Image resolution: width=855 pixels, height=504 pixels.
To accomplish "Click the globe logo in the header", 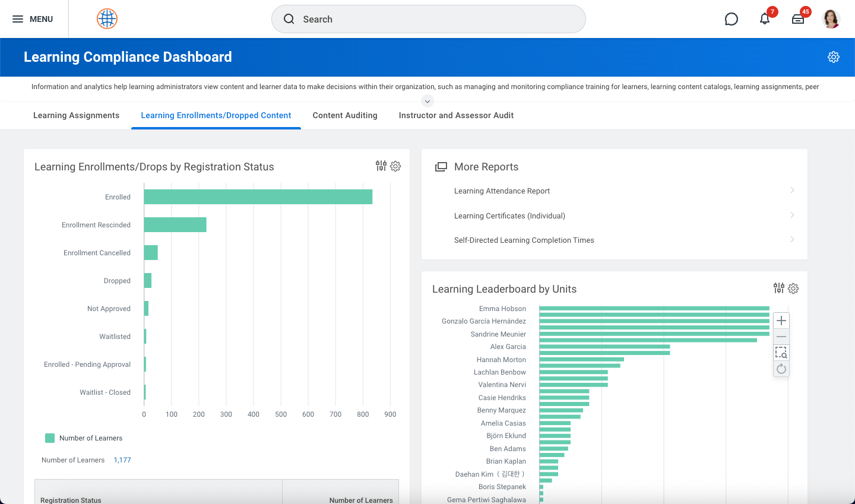I will [107, 18].
